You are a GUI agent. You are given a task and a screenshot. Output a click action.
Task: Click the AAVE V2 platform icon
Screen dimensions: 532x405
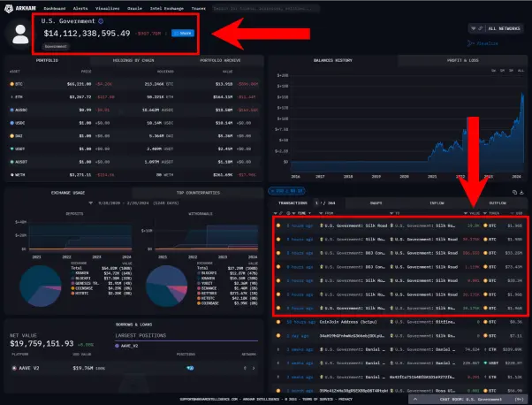click(14, 368)
